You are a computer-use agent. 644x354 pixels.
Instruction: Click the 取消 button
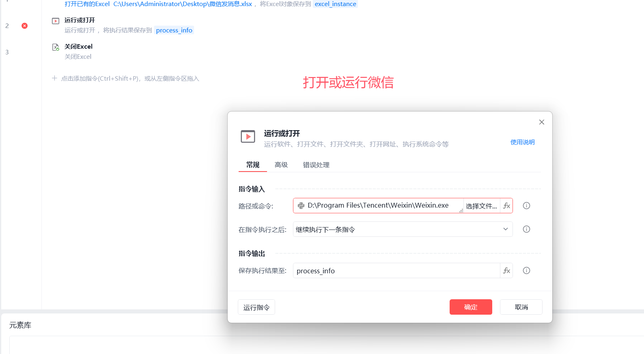[x=521, y=307]
